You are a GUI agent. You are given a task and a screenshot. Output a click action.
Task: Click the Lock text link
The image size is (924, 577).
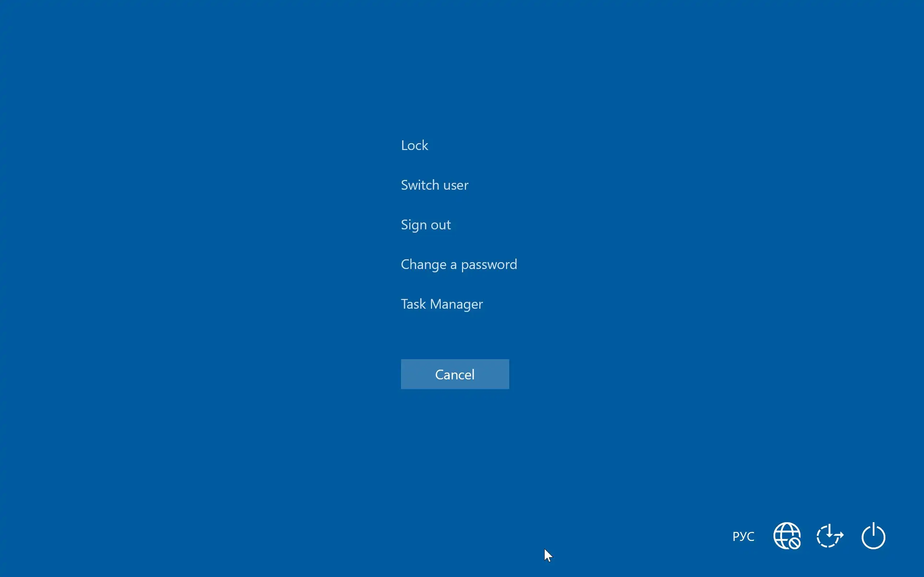pyautogui.click(x=414, y=145)
